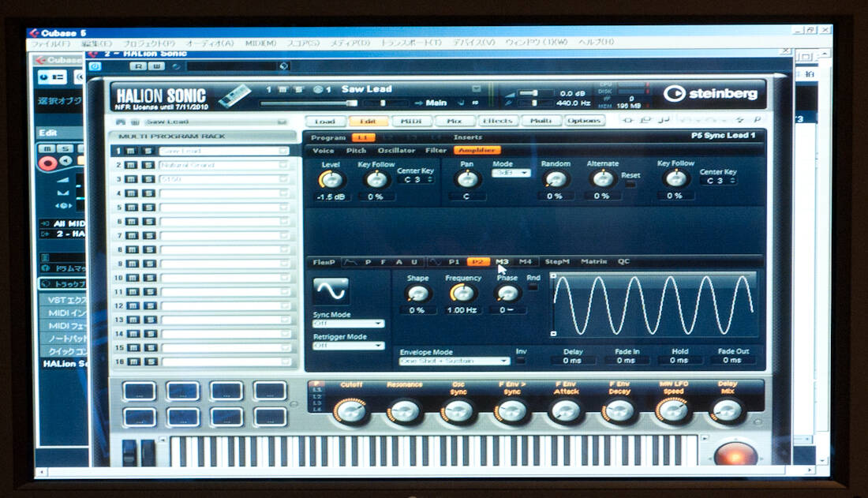Solo slot 1 in the program rack
Image resolution: width=868 pixels, height=498 pixels.
pos(148,151)
